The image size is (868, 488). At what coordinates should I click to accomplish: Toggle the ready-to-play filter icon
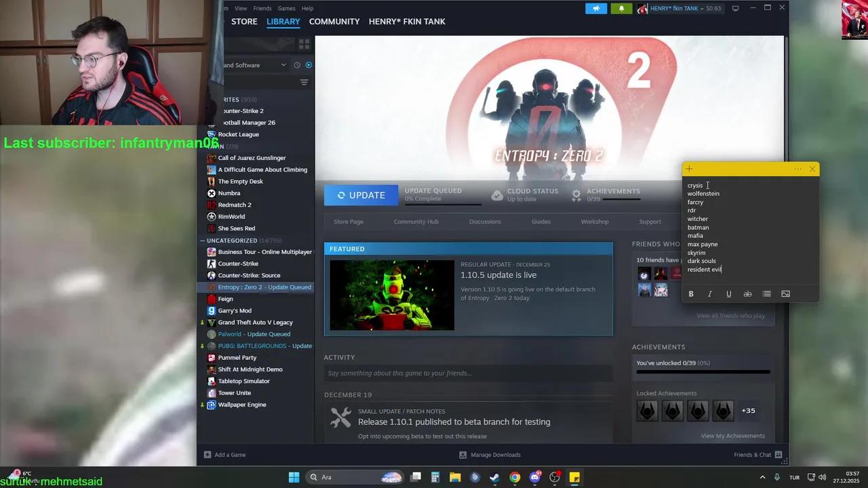pyautogui.click(x=309, y=65)
